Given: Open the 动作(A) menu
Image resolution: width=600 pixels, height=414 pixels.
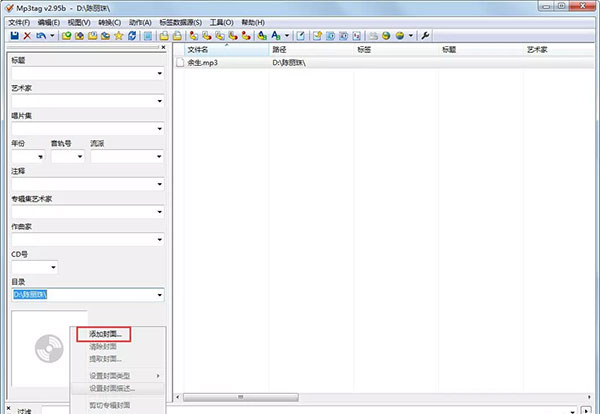Looking at the screenshot, I should (x=140, y=23).
